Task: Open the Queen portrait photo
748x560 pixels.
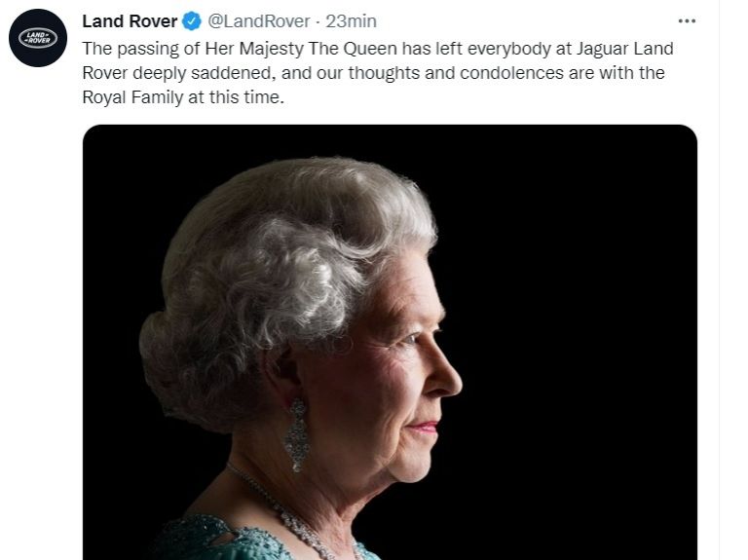Action: coord(390,341)
